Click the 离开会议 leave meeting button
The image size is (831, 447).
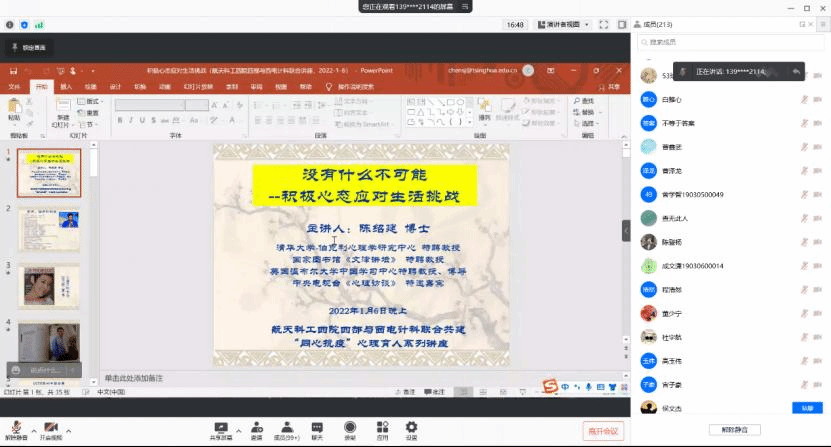603,431
